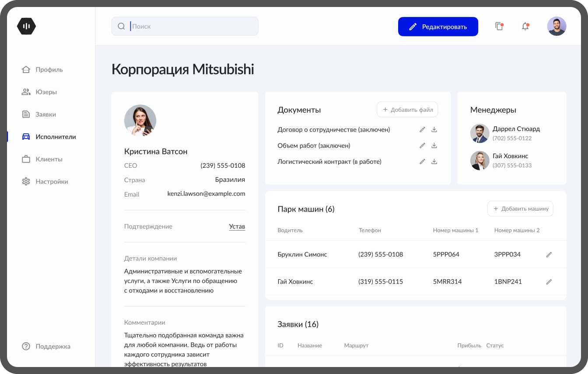The image size is (588, 374).
Task: Click the Водитель column header
Action: [x=290, y=230]
